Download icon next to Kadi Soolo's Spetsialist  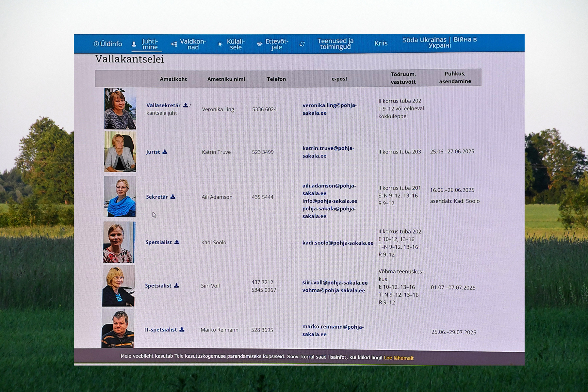(177, 242)
